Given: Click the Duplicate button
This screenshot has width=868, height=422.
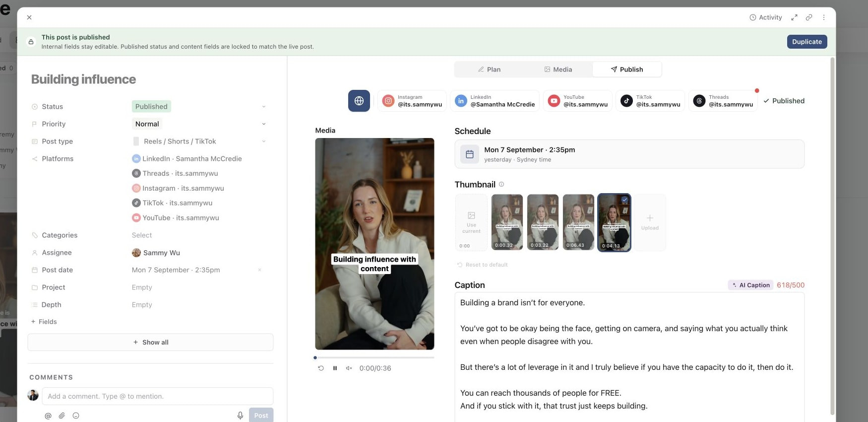Looking at the screenshot, I should 807,42.
